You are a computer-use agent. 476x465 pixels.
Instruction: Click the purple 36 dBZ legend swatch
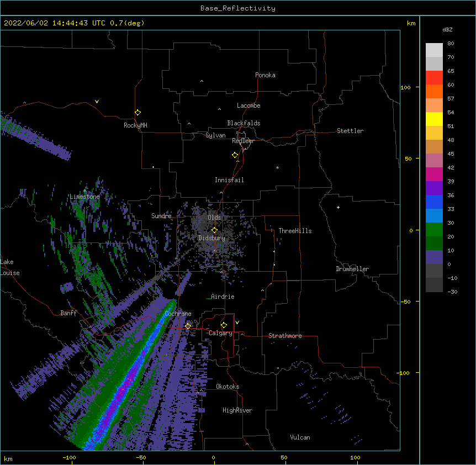point(434,188)
